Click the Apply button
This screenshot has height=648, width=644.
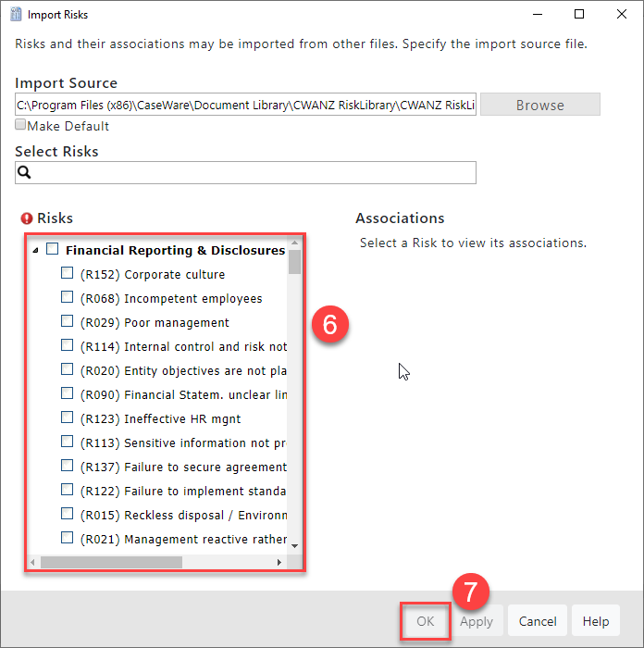pos(477,621)
